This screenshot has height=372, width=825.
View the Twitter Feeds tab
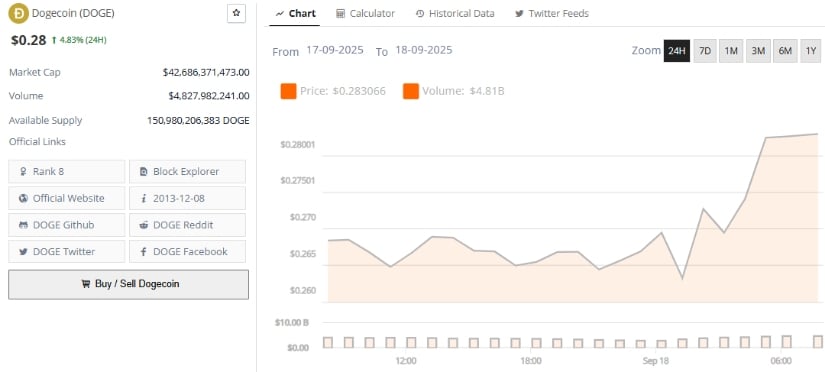(x=552, y=13)
